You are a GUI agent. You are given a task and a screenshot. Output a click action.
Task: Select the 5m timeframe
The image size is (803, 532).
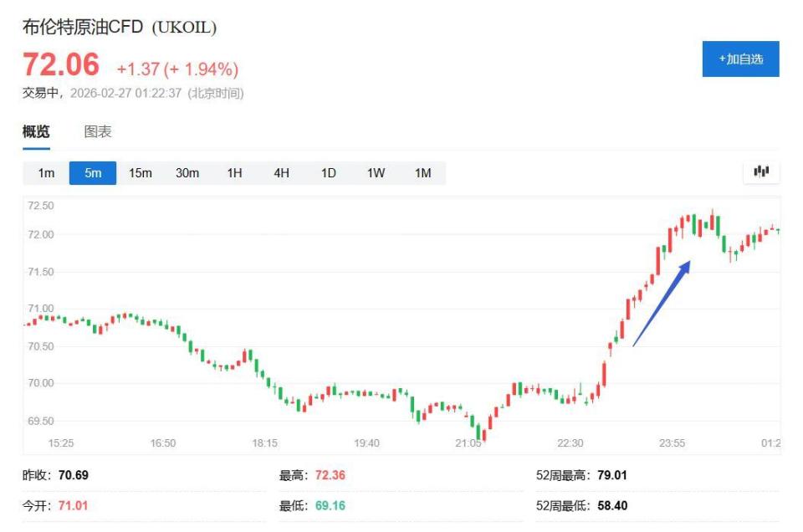(93, 173)
